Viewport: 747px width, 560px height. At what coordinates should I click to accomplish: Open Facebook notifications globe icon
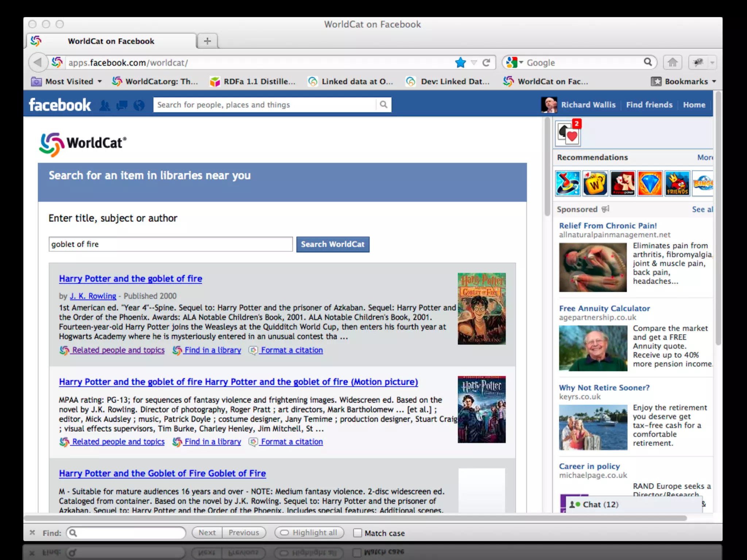coord(139,105)
